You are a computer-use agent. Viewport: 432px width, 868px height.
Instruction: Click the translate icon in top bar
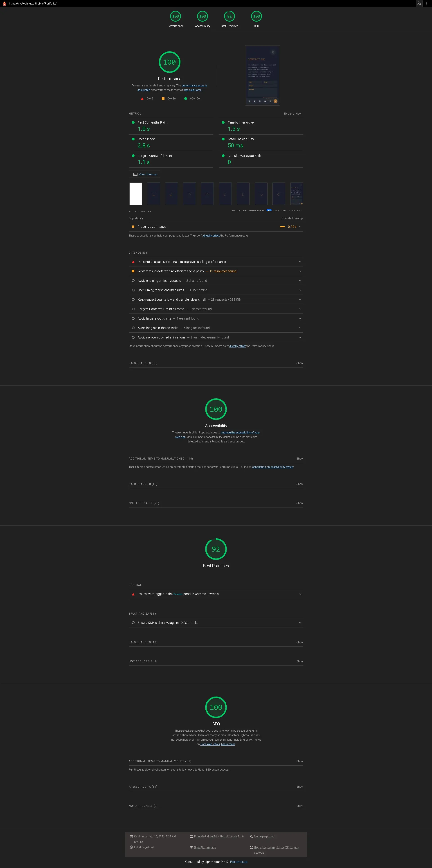coord(419,3)
